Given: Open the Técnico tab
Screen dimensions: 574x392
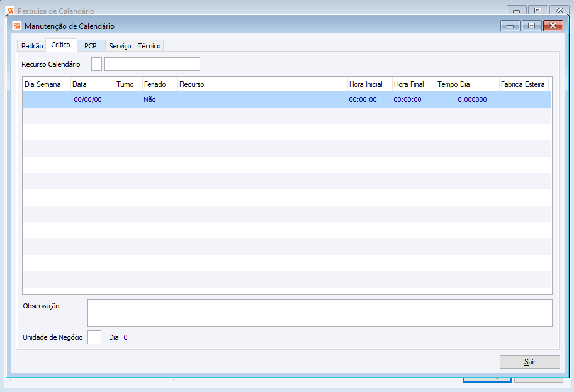Looking at the screenshot, I should [x=149, y=46].
